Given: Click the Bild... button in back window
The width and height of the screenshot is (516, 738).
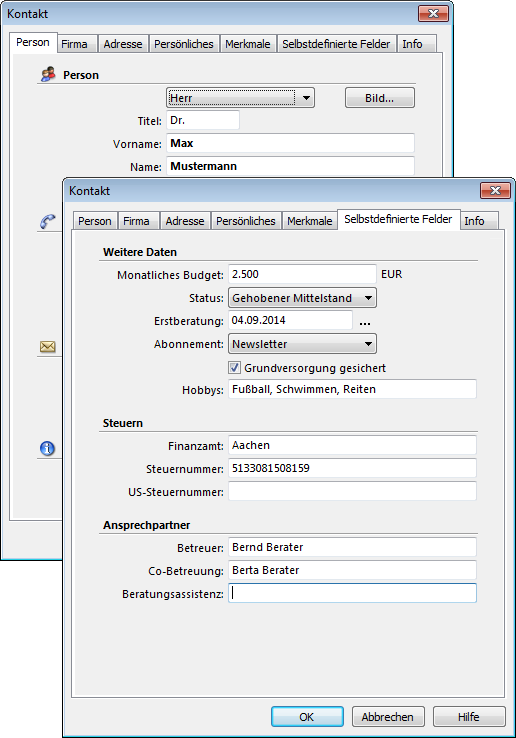Looking at the screenshot, I should (x=380, y=98).
